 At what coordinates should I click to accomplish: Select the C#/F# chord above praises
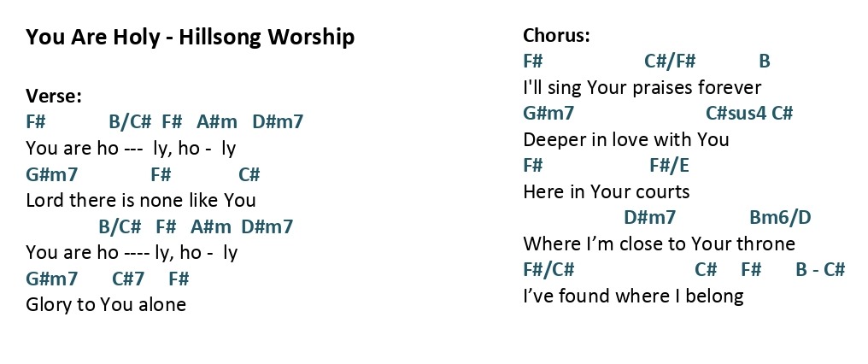[x=670, y=61]
